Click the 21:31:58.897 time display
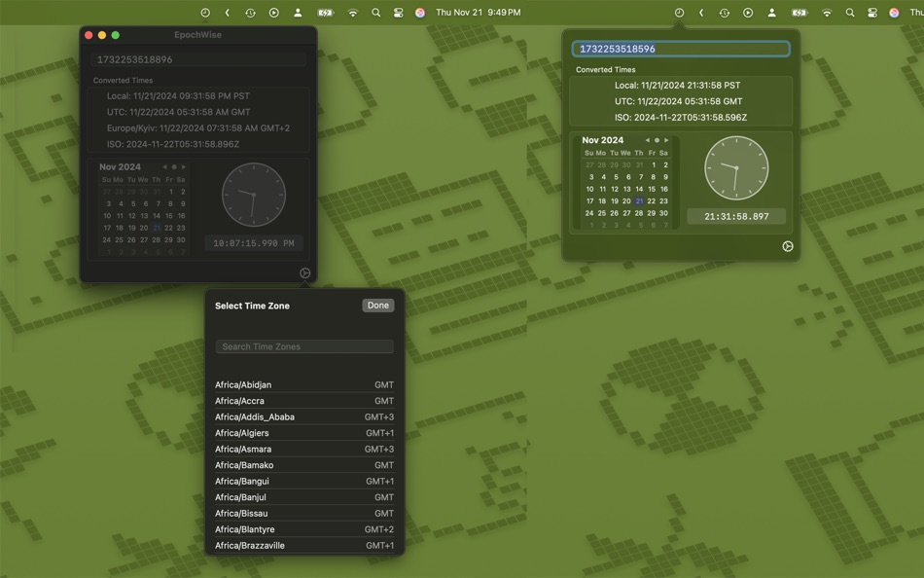Viewport: 924px width, 578px height. point(736,216)
